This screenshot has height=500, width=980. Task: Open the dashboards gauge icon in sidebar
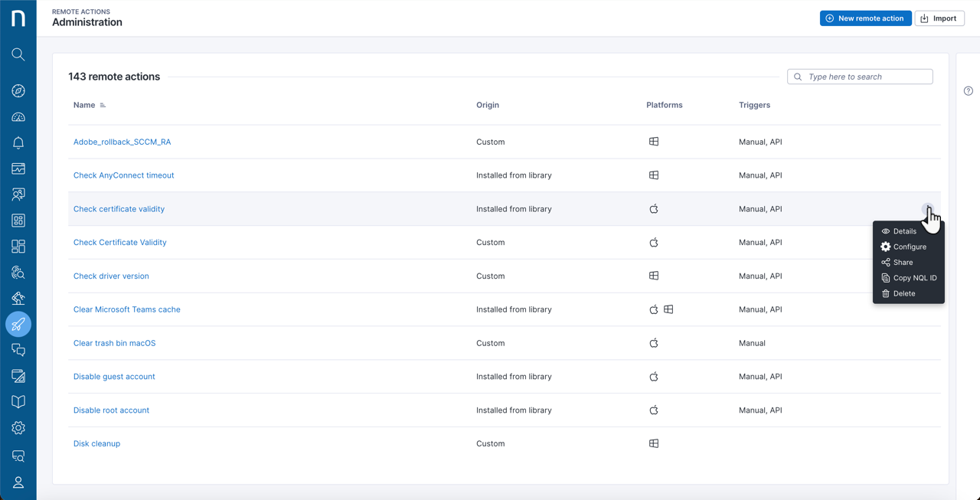(x=18, y=116)
